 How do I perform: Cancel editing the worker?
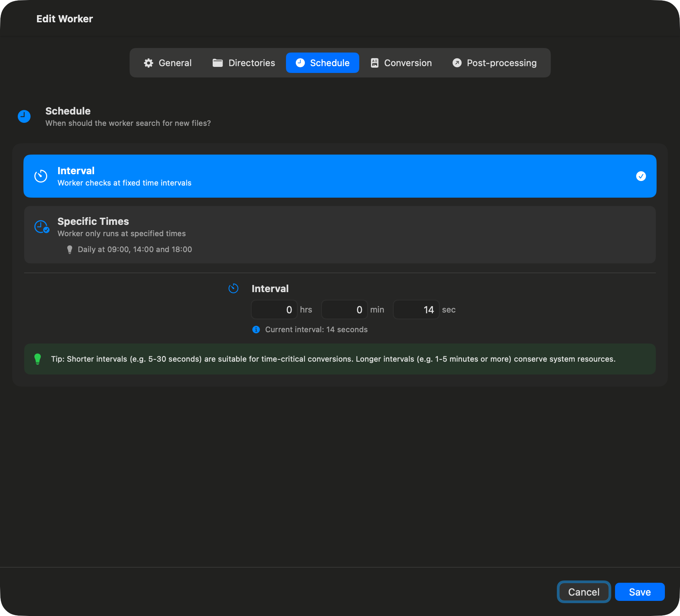pos(584,592)
